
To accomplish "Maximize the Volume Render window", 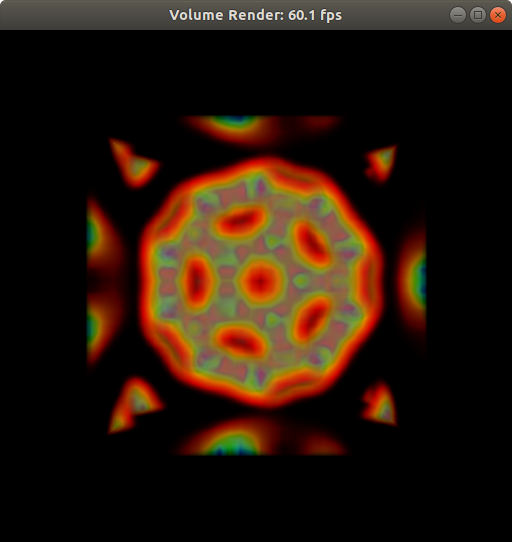I will click(478, 15).
